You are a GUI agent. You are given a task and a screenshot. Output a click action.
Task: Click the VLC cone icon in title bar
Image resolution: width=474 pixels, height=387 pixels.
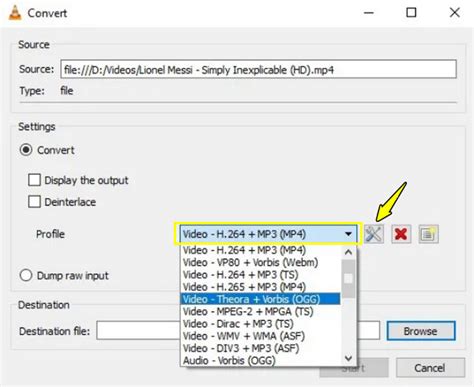pyautogui.click(x=15, y=13)
